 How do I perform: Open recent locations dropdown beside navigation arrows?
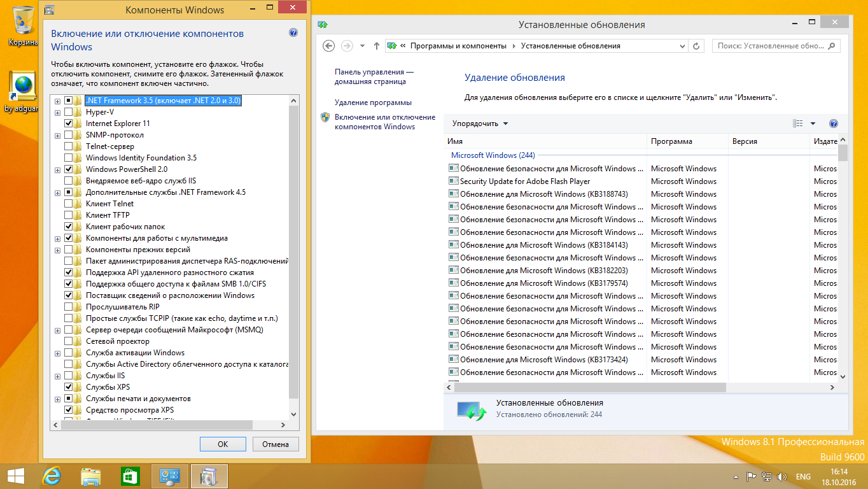tap(362, 46)
